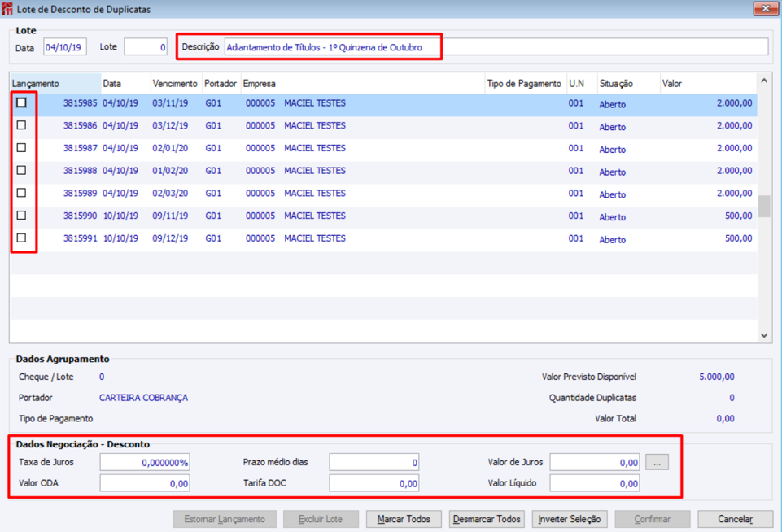Click the Quantidade Duplicatas label
The image size is (782, 532).
(x=592, y=398)
